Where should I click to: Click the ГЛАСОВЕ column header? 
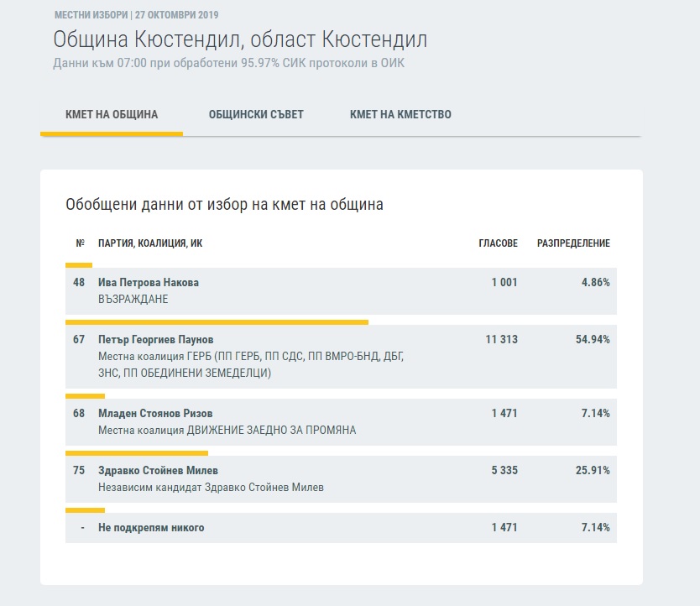(499, 243)
